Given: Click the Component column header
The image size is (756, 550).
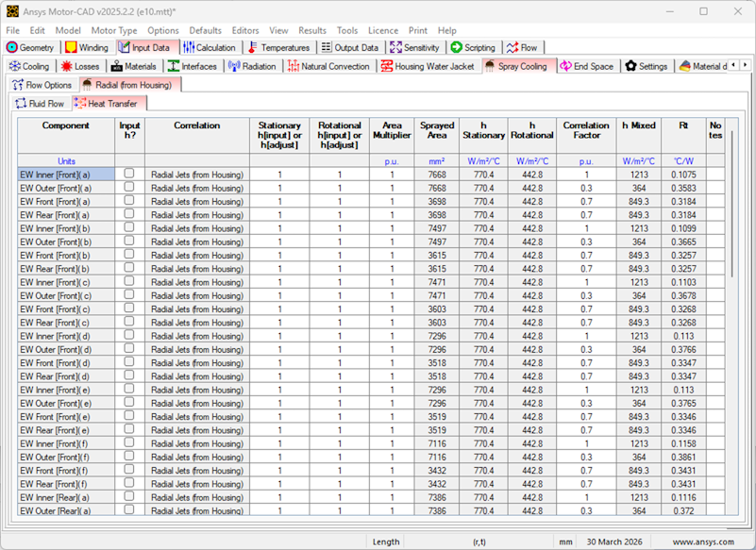Looking at the screenshot, I should pos(66,136).
